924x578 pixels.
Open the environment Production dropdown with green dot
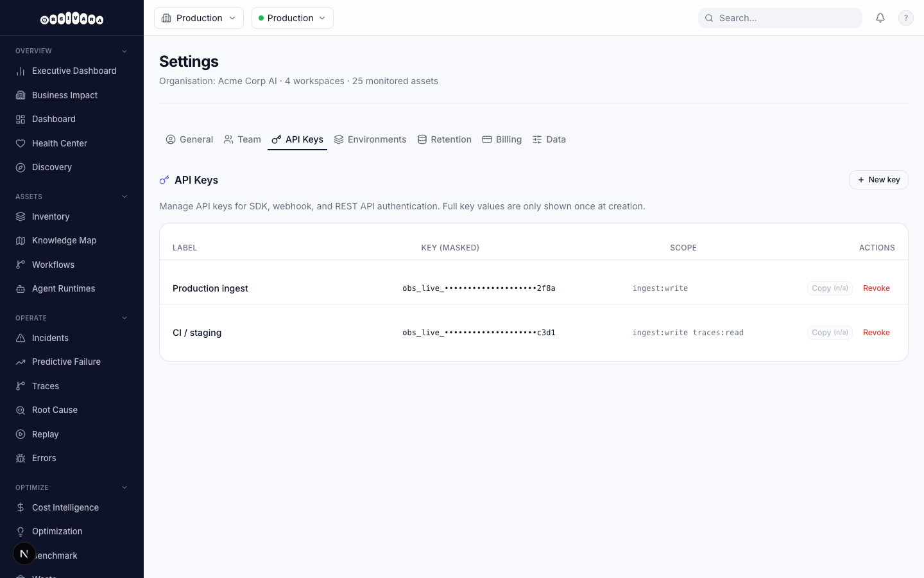(x=293, y=18)
